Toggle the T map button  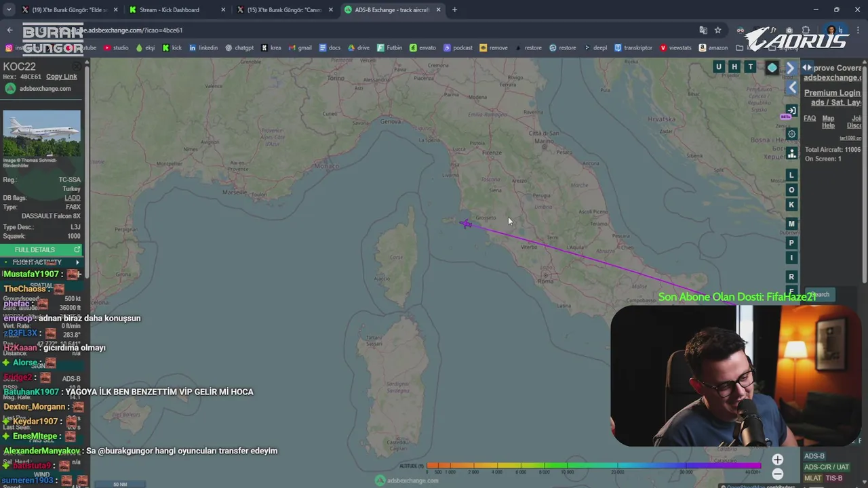click(750, 66)
